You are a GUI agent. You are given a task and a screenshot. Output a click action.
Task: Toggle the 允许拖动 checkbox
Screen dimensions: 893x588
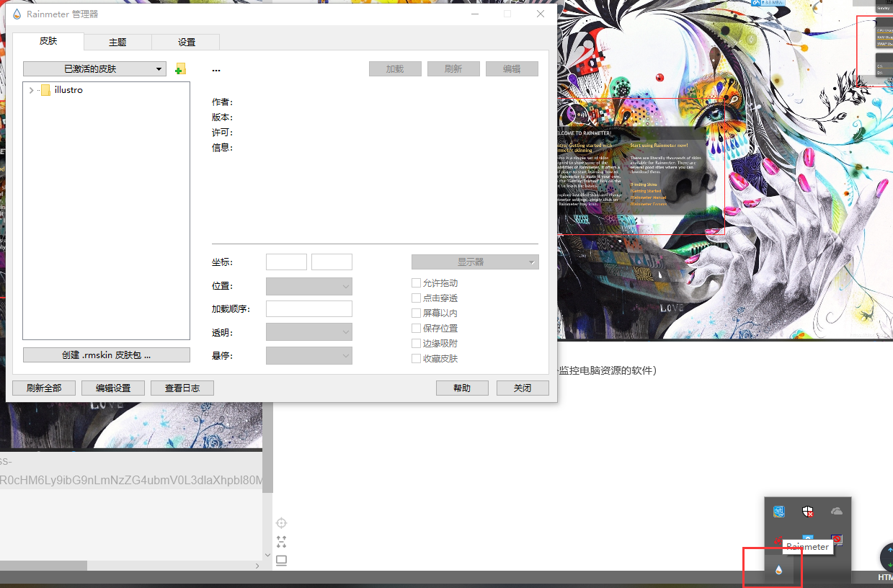pos(416,283)
